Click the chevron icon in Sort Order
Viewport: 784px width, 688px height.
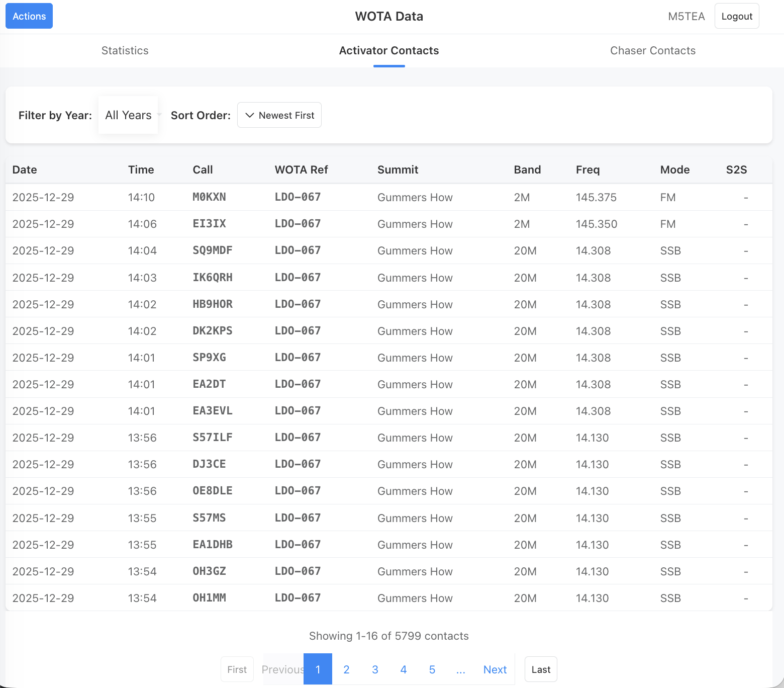click(249, 115)
